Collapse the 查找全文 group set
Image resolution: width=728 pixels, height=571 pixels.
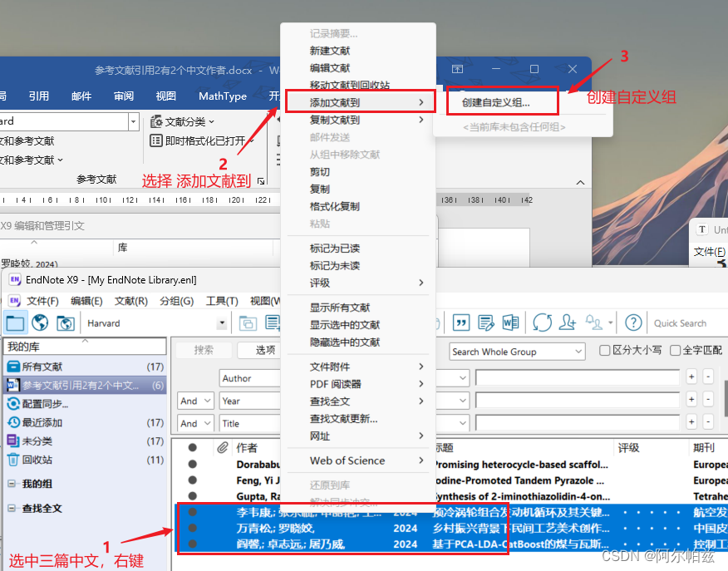[x=11, y=509]
